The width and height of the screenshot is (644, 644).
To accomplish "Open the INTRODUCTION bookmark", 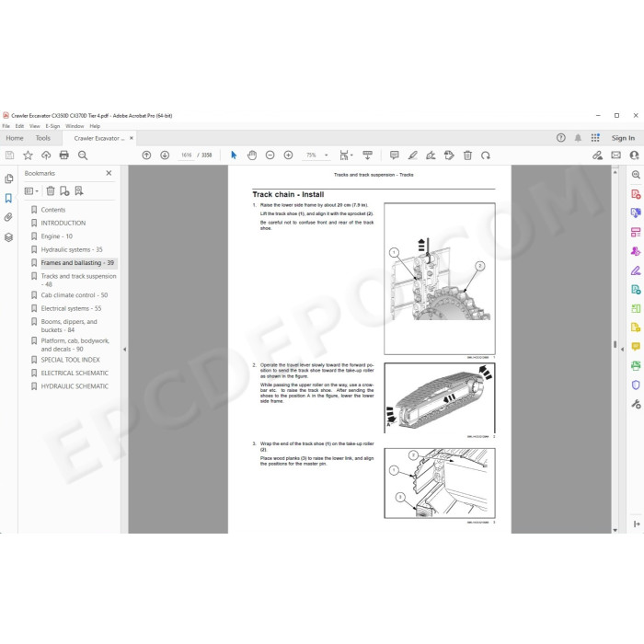I will (x=63, y=223).
